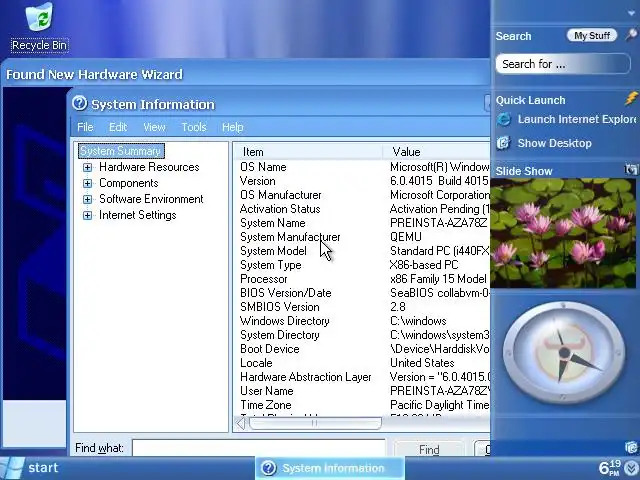Open the View menu
640x480 pixels.
tap(154, 127)
